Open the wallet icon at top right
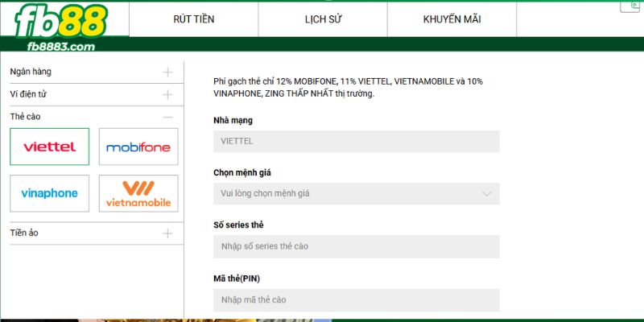This screenshot has height=322, width=644. 630,6
